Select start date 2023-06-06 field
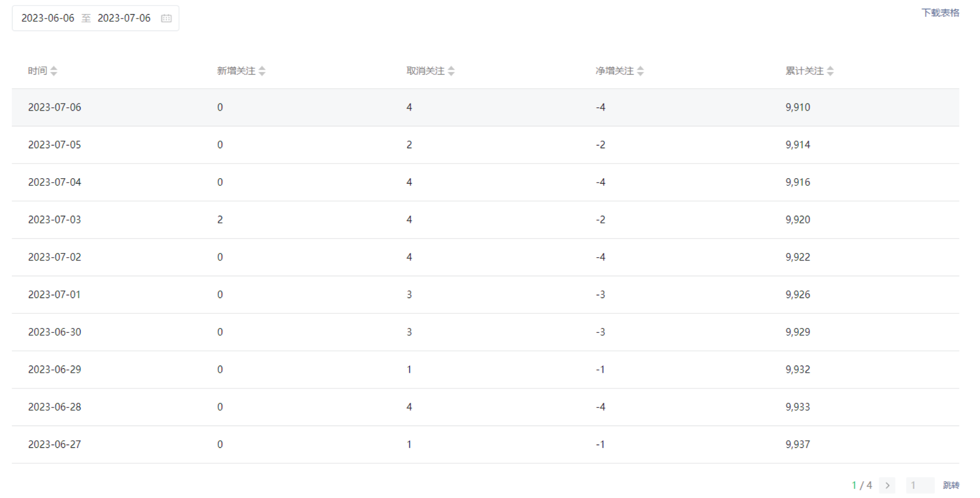 pyautogui.click(x=48, y=18)
